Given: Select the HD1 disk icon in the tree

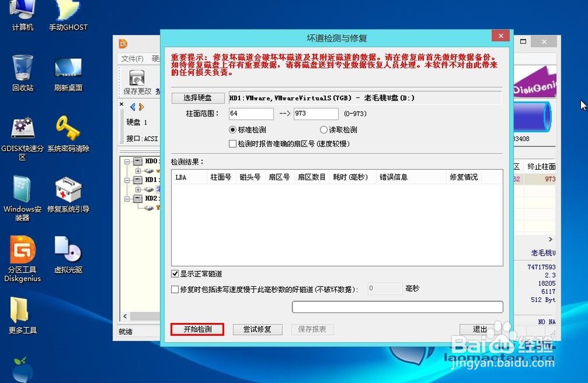Looking at the screenshot, I should coord(138,180).
